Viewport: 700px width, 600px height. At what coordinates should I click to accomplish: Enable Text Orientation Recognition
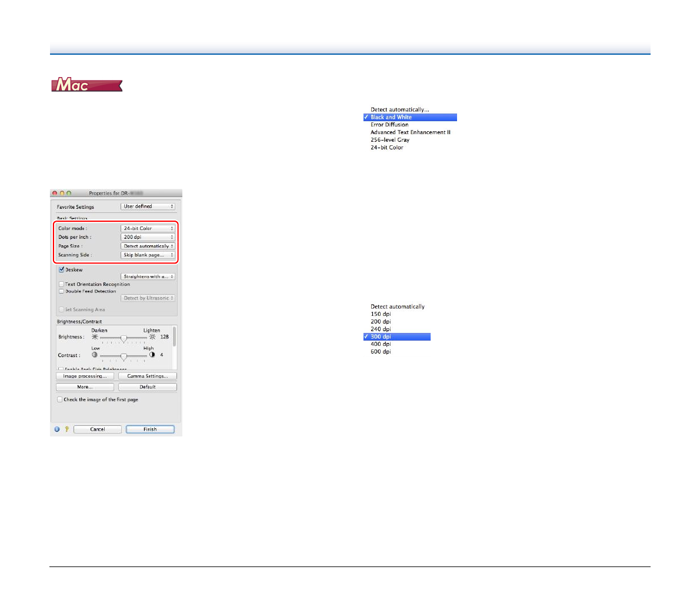[61, 284]
